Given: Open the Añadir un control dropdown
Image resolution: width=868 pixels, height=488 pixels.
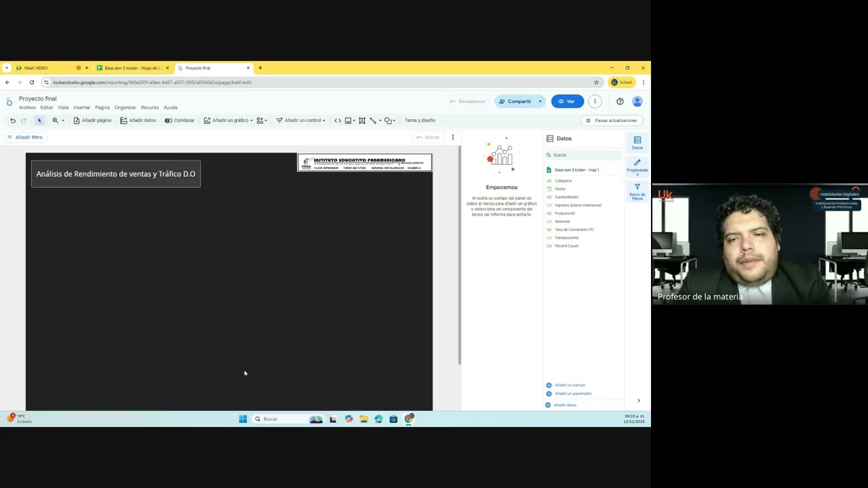Looking at the screenshot, I should pos(300,121).
